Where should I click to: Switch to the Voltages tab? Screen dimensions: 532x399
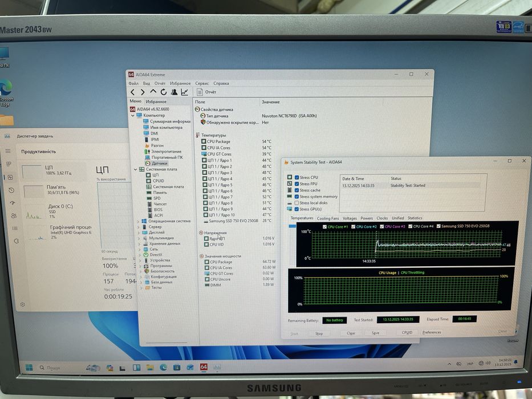pyautogui.click(x=350, y=218)
